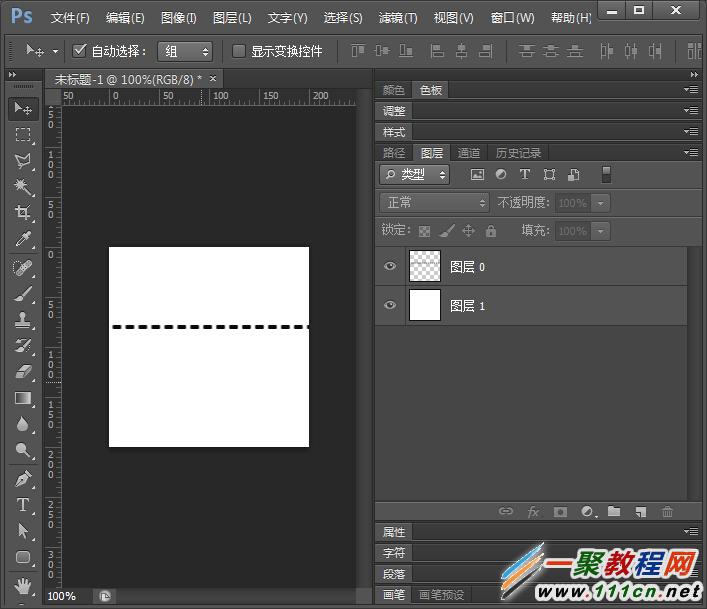707x609 pixels.
Task: Select the Clone Stamp tool
Action: point(23,320)
